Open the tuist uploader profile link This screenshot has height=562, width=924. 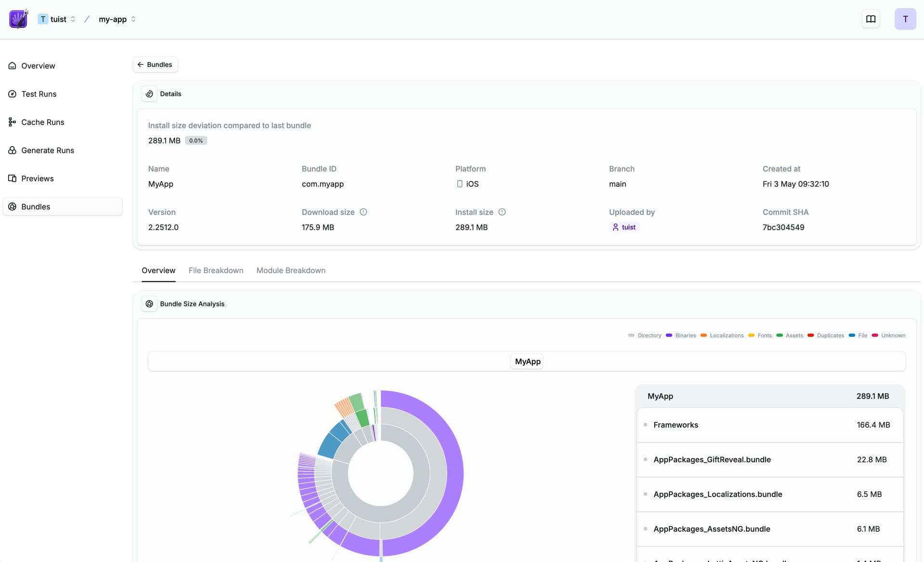(x=624, y=227)
